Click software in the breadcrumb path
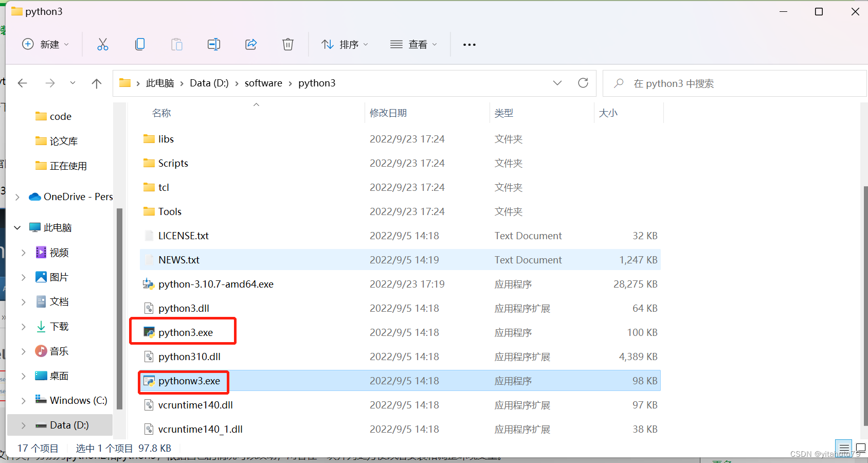868x463 pixels. (263, 83)
